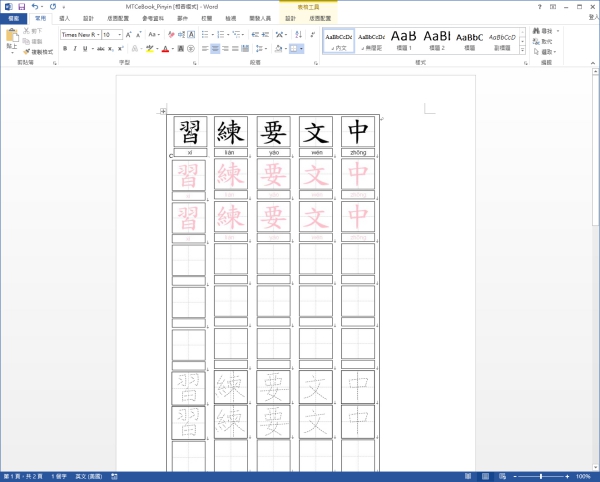
Task: Open the font size dropdown showing 10
Action: (x=119, y=34)
